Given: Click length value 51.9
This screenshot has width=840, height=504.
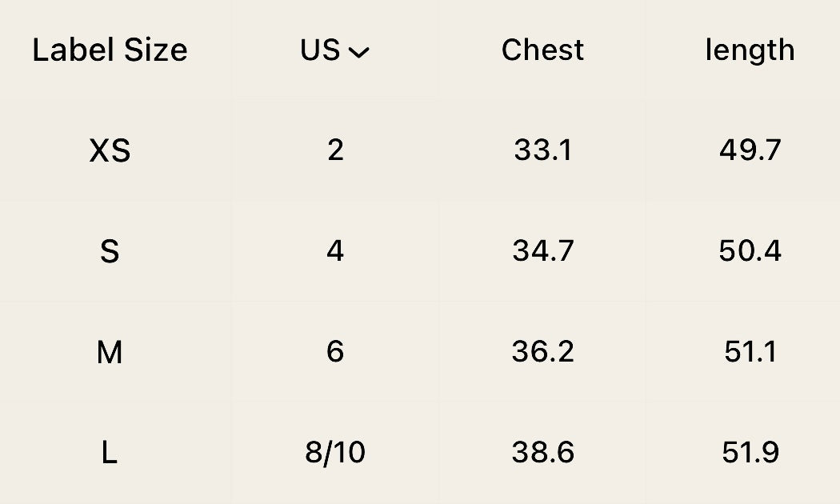Looking at the screenshot, I should [x=750, y=453].
